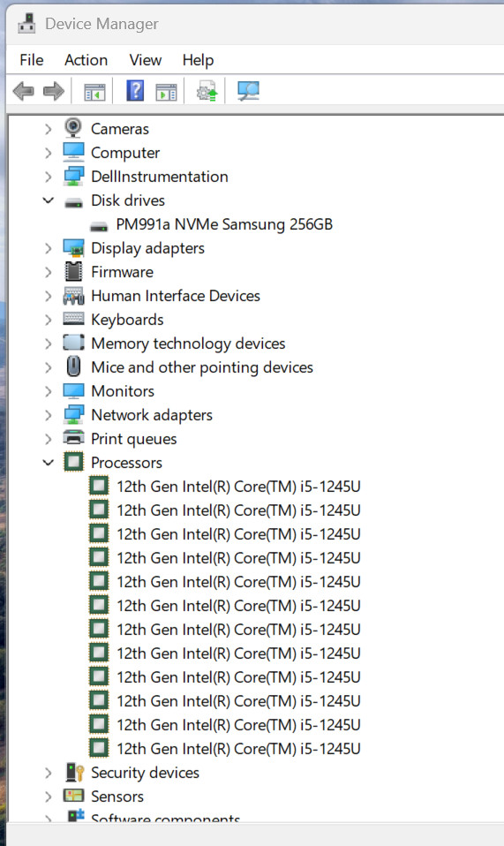Click the Back arrow toolbar icon
Image resolution: width=504 pixels, height=846 pixels.
(24, 91)
